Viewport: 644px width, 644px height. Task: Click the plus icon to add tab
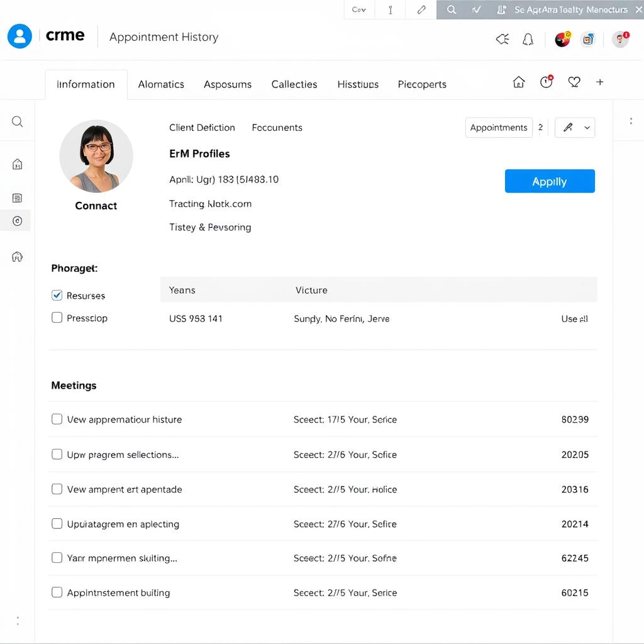tap(599, 82)
